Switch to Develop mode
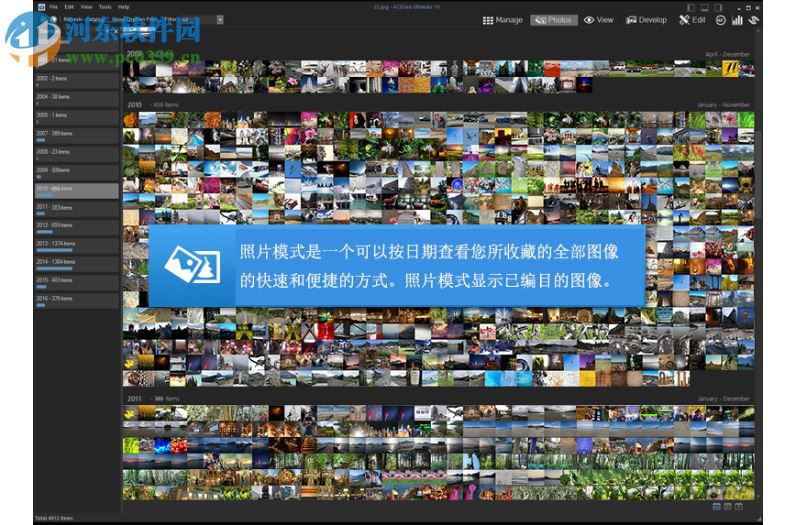This screenshot has width=796, height=525. click(x=646, y=20)
